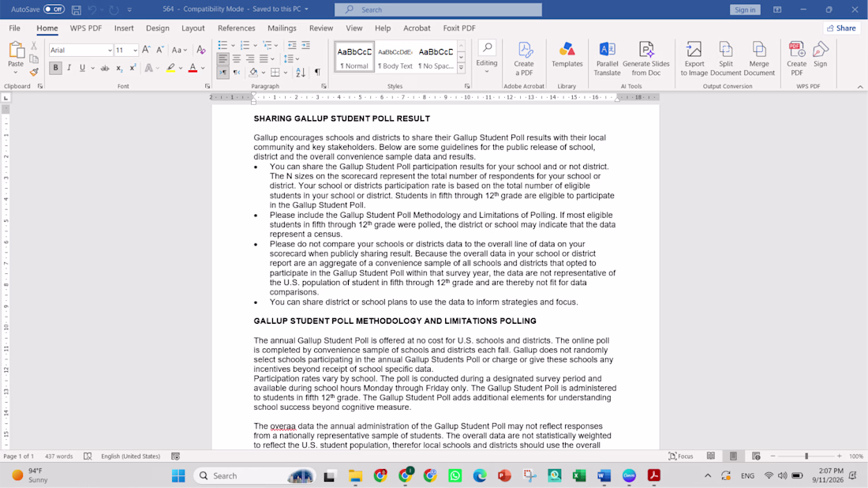The width and height of the screenshot is (868, 488).
Task: Toggle Bold formatting
Action: (x=55, y=68)
